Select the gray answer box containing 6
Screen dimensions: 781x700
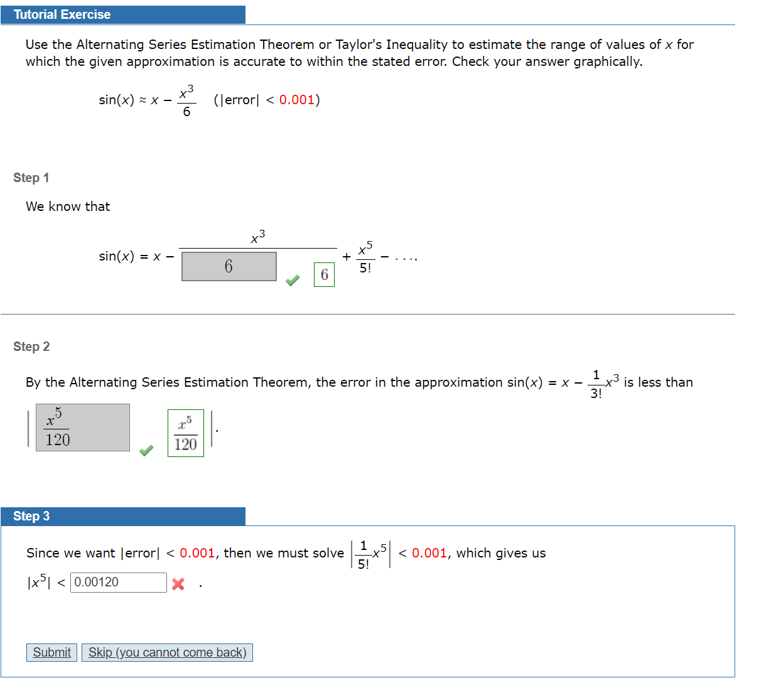[229, 266]
